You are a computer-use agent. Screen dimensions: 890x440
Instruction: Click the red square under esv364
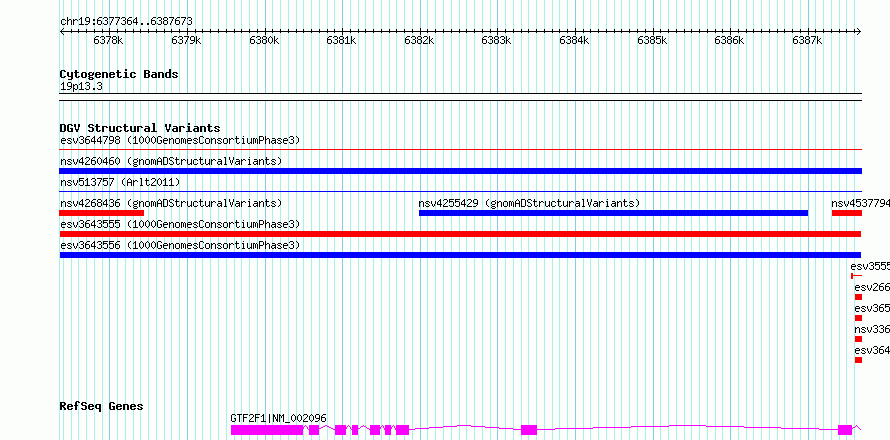click(858, 360)
